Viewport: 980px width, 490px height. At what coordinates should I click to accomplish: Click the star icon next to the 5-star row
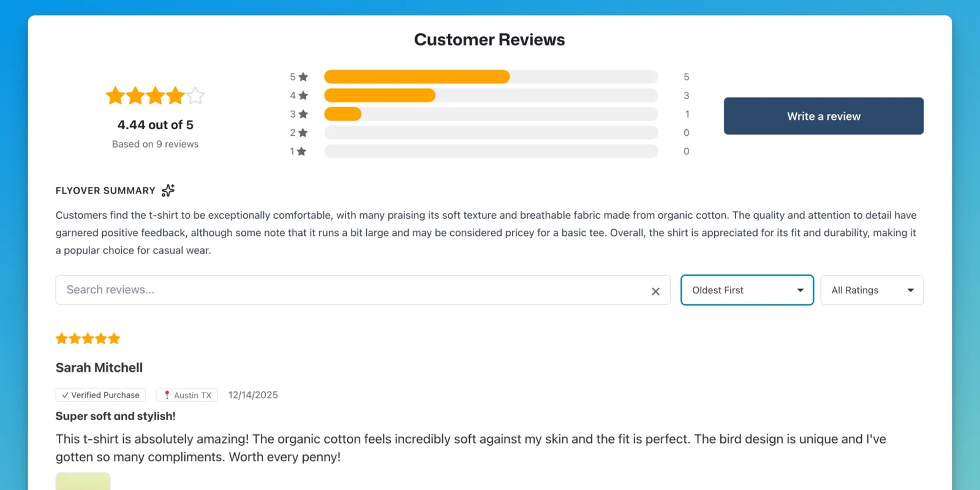tap(303, 76)
